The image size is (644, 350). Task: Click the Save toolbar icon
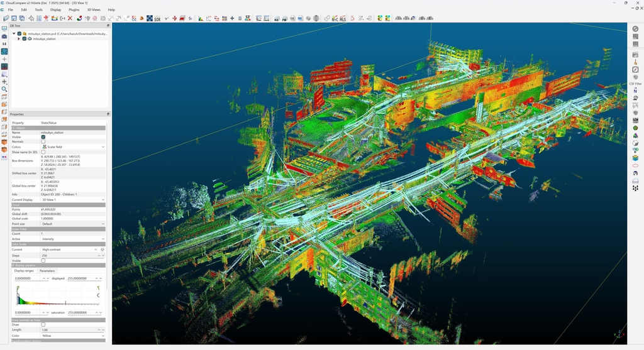pos(14,18)
